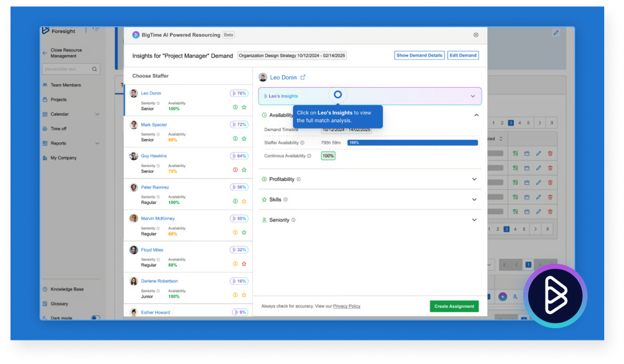This screenshot has height=364, width=624.
Task: Click the magnifier icon in the sidebar search
Action: (x=95, y=69)
